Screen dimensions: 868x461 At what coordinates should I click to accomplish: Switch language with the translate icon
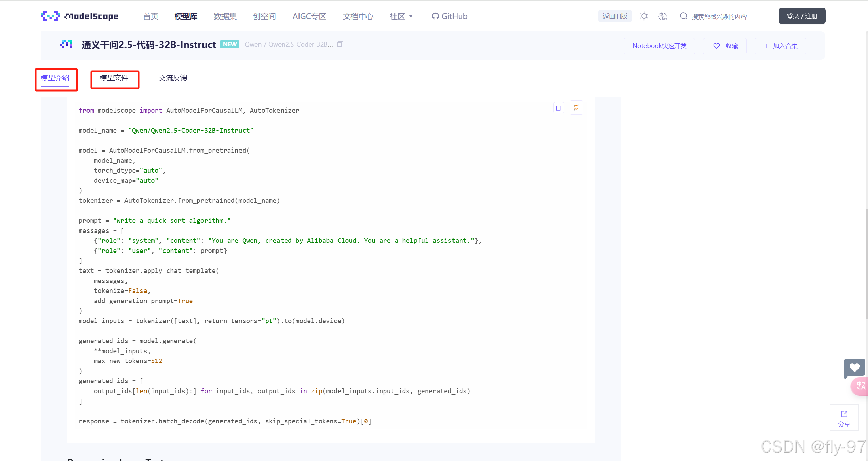[x=662, y=16]
